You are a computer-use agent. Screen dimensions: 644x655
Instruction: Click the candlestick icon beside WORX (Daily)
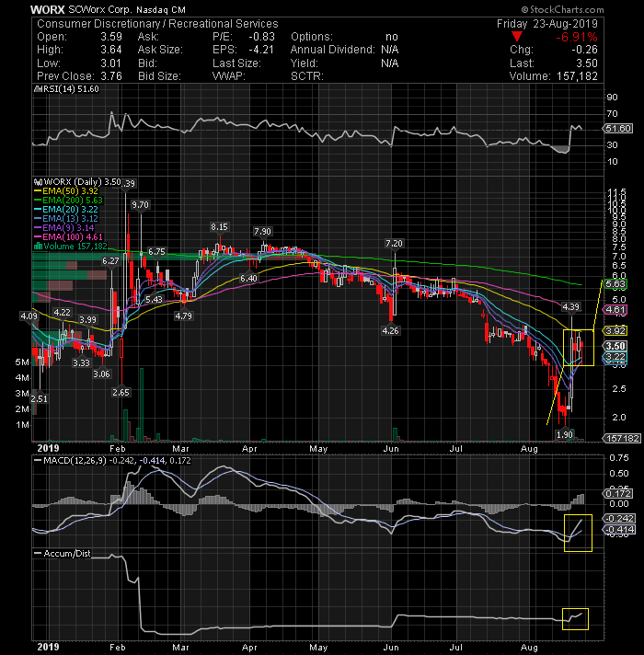[x=38, y=182]
